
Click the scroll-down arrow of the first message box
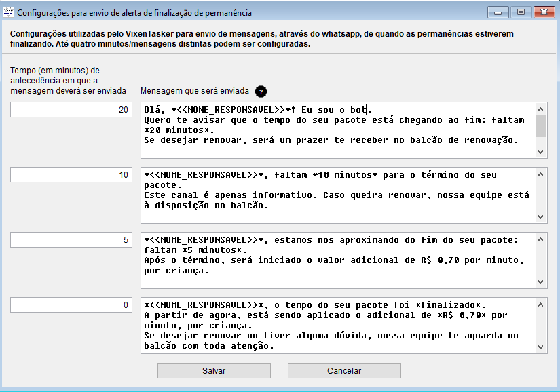[541, 152]
